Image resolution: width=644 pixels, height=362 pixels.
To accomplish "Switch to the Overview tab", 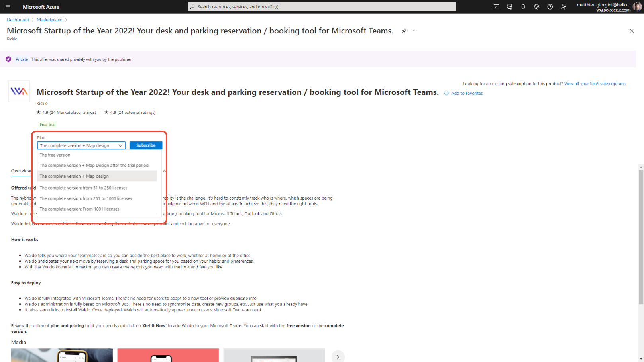I will (x=21, y=171).
